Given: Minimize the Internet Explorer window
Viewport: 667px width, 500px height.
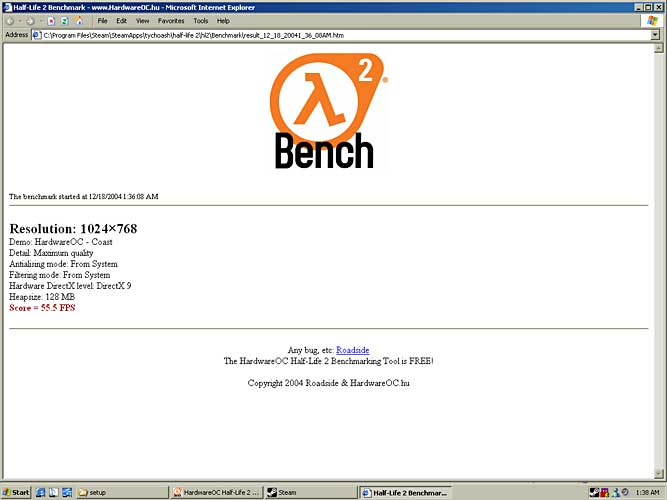Looking at the screenshot, I should point(639,7).
